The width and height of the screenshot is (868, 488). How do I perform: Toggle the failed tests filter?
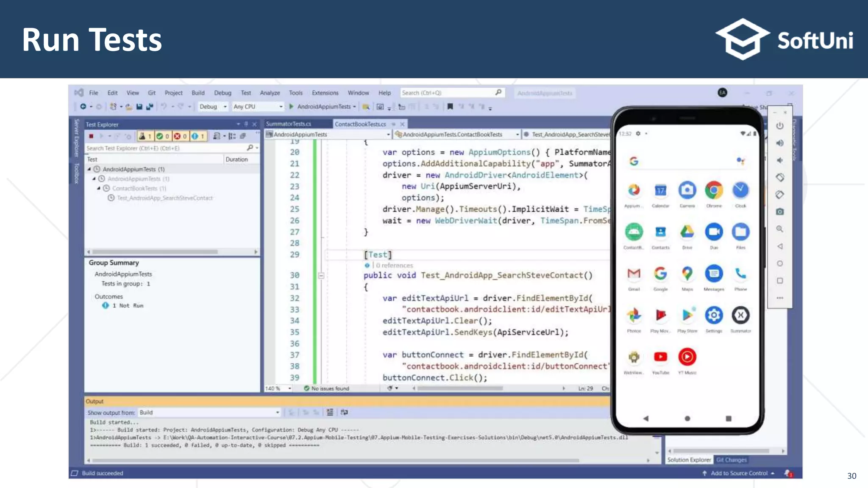tap(181, 136)
